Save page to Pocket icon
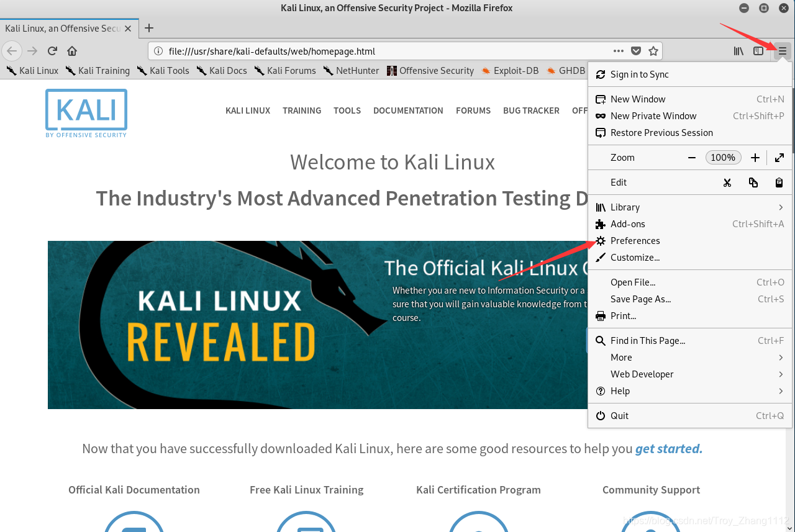 [x=636, y=51]
